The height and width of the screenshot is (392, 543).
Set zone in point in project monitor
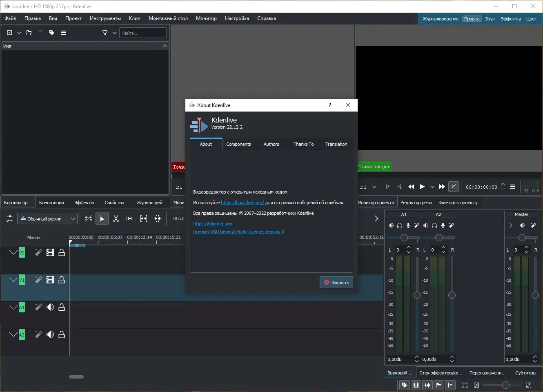388,187
